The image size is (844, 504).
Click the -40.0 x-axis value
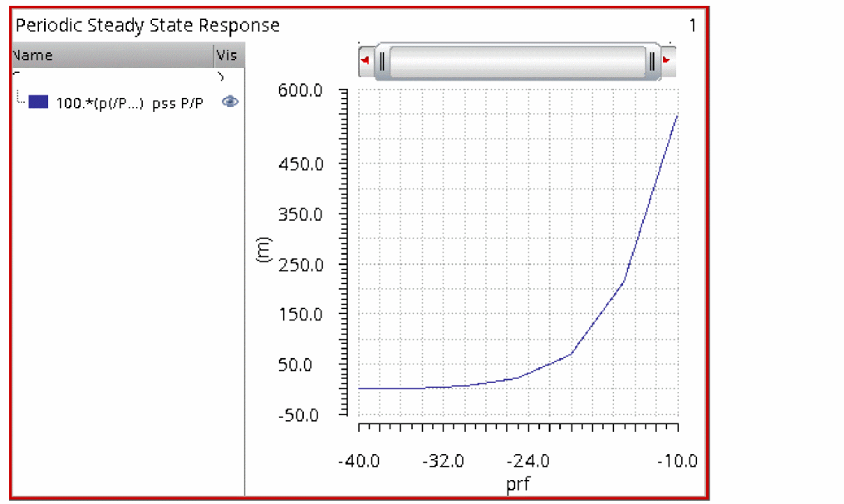[x=359, y=461]
